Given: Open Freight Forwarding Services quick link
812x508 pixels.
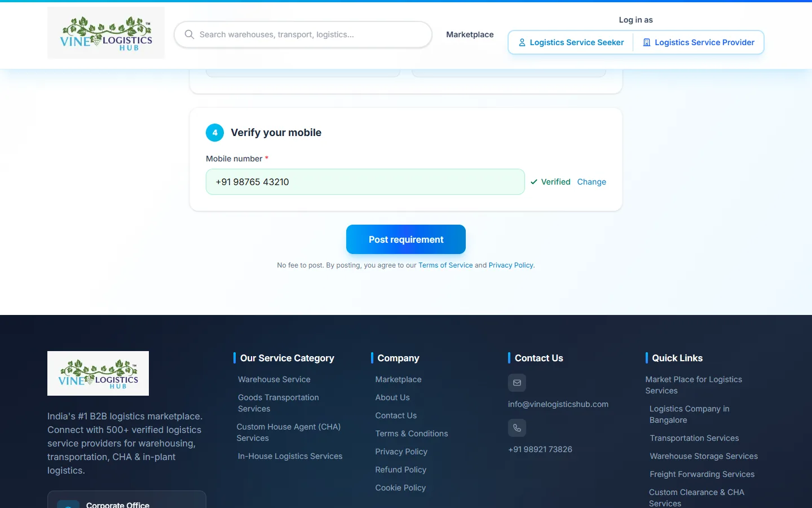Looking at the screenshot, I should click(x=702, y=474).
